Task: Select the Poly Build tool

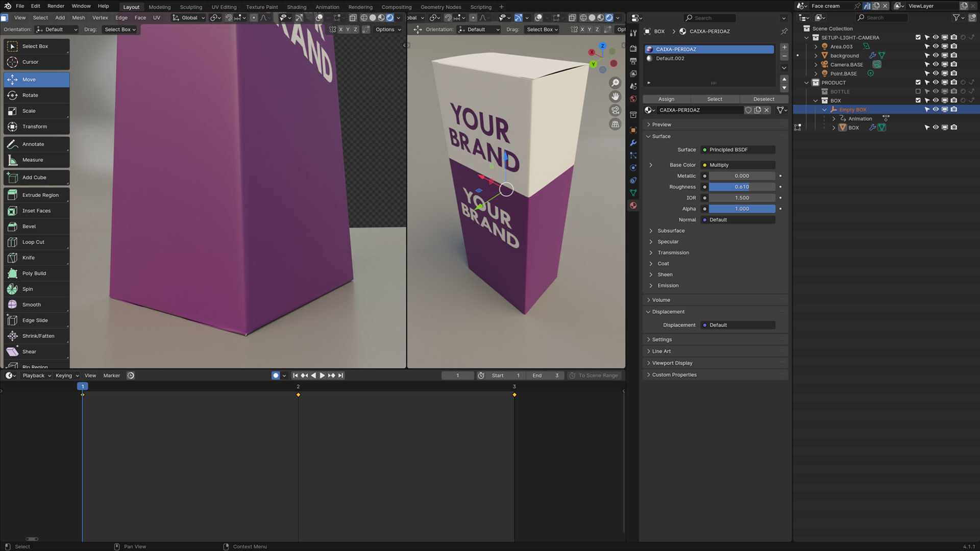Action: [36, 273]
